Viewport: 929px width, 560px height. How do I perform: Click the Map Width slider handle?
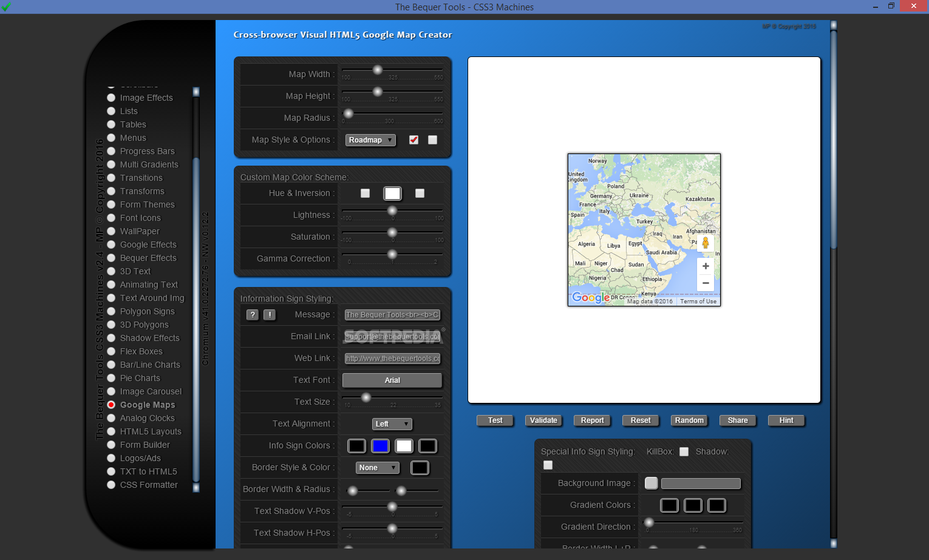point(378,70)
